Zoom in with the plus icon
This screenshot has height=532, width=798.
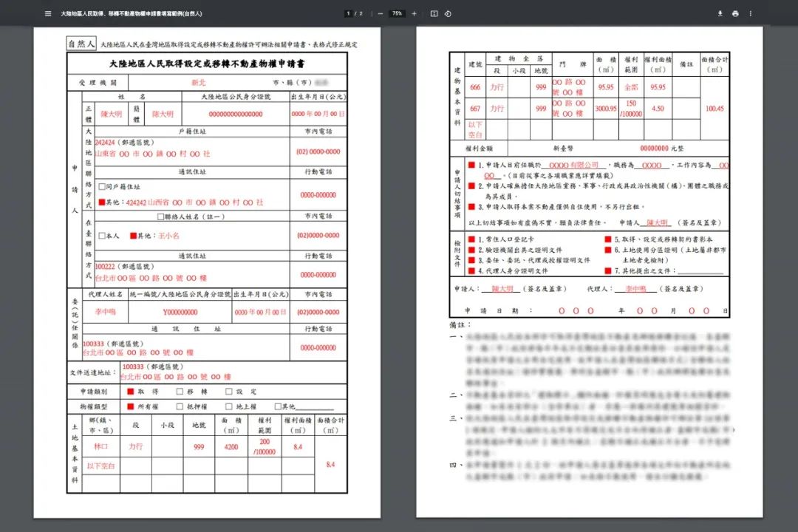pos(414,14)
